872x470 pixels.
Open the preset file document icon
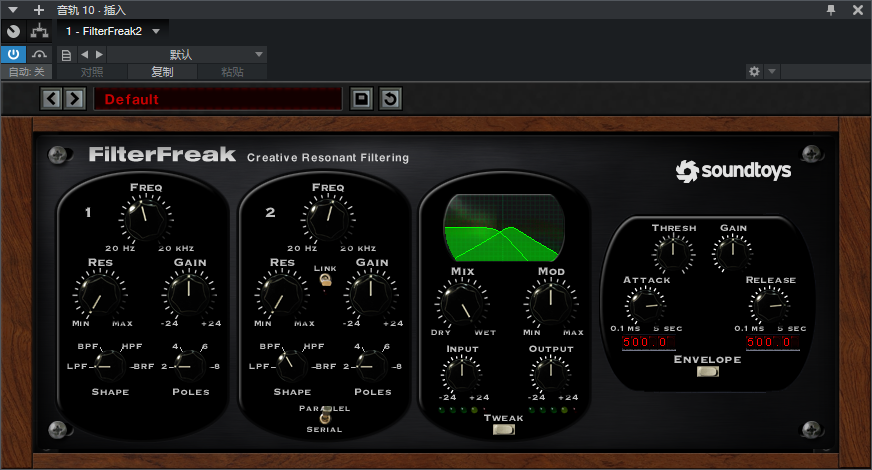(66, 55)
